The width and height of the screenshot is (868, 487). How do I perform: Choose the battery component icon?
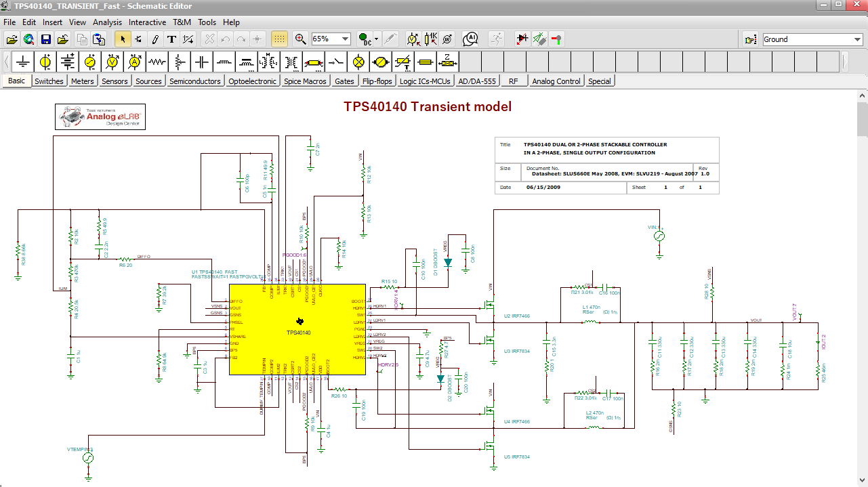coord(68,62)
